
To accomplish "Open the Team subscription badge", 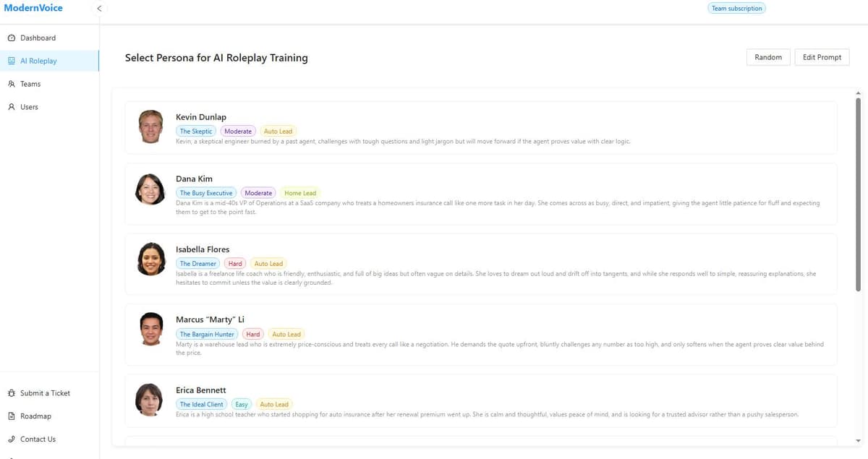I will click(x=736, y=8).
